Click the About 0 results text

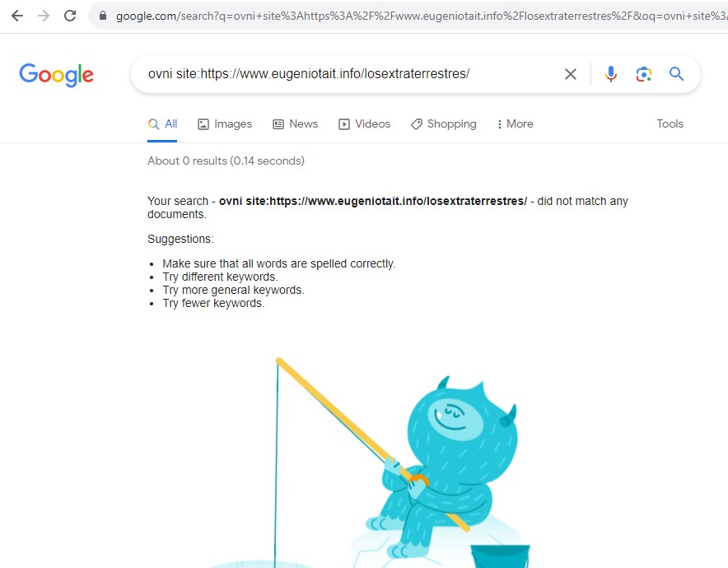pos(226,161)
